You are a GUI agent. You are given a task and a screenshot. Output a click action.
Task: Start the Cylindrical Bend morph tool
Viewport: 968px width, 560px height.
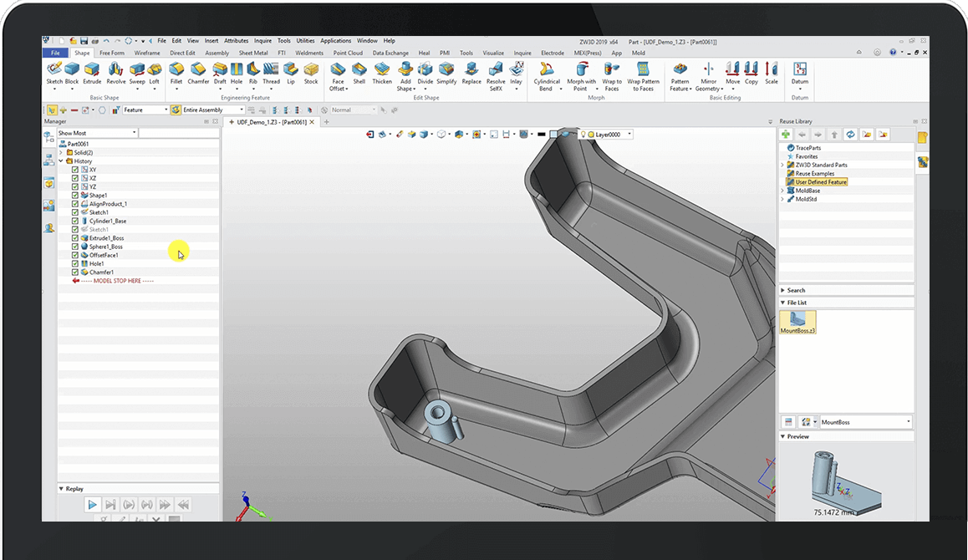click(x=547, y=77)
